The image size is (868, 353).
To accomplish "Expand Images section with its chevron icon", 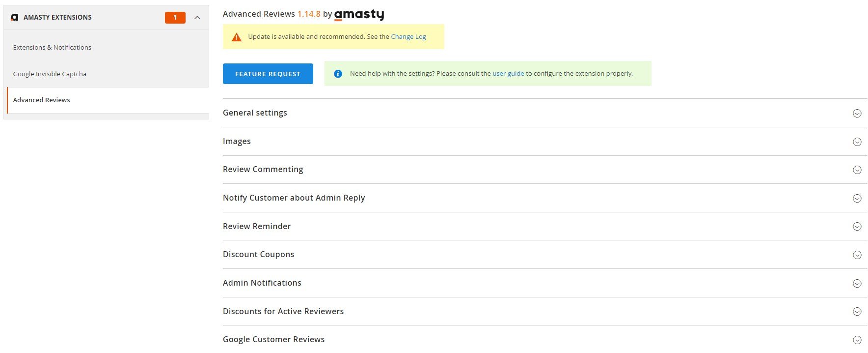I will tap(857, 142).
